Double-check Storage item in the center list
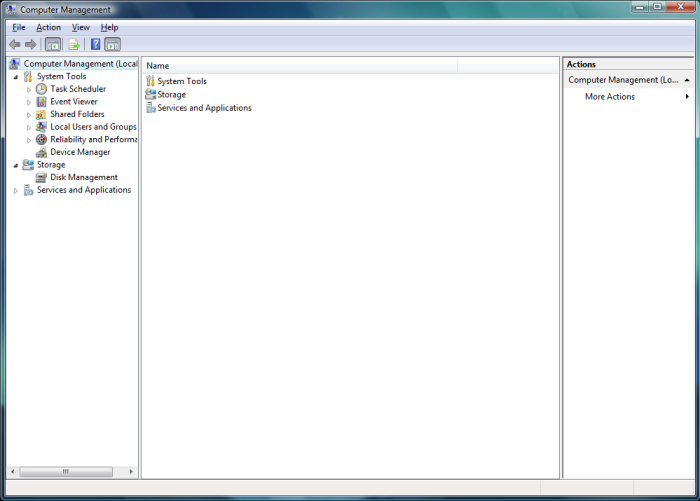This screenshot has width=700, height=501. coord(171,94)
